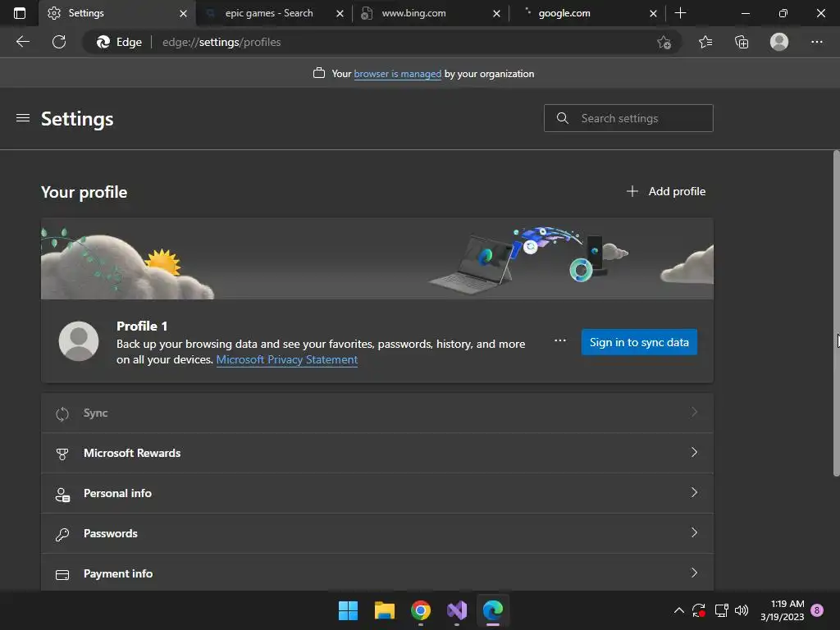Viewport: 840px width, 630px height.
Task: Open a new tab with plus button
Action: (x=680, y=13)
